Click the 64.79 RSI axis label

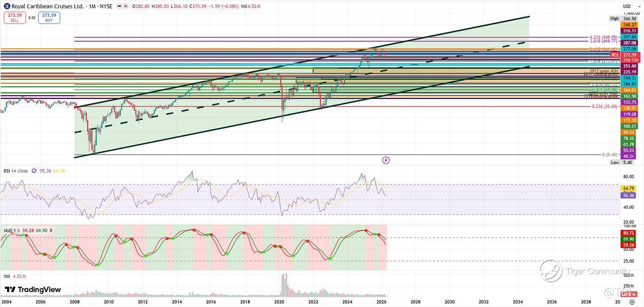tap(629, 189)
